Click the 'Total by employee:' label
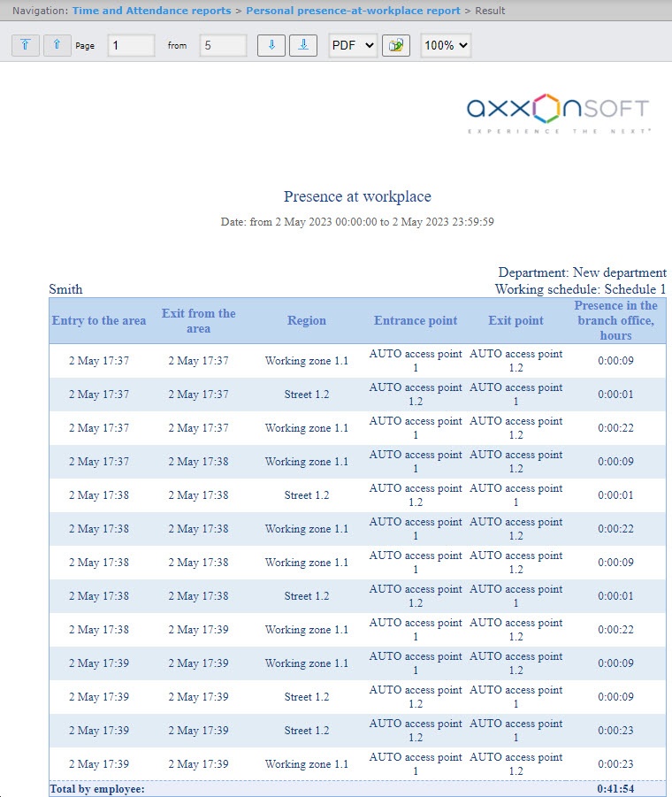Viewport: 672px width, 797px height. [x=97, y=789]
